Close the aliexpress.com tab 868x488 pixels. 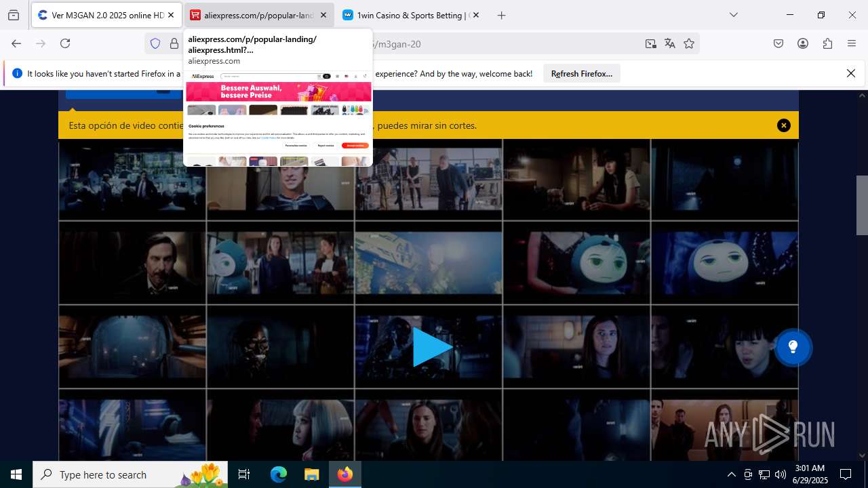click(x=323, y=15)
